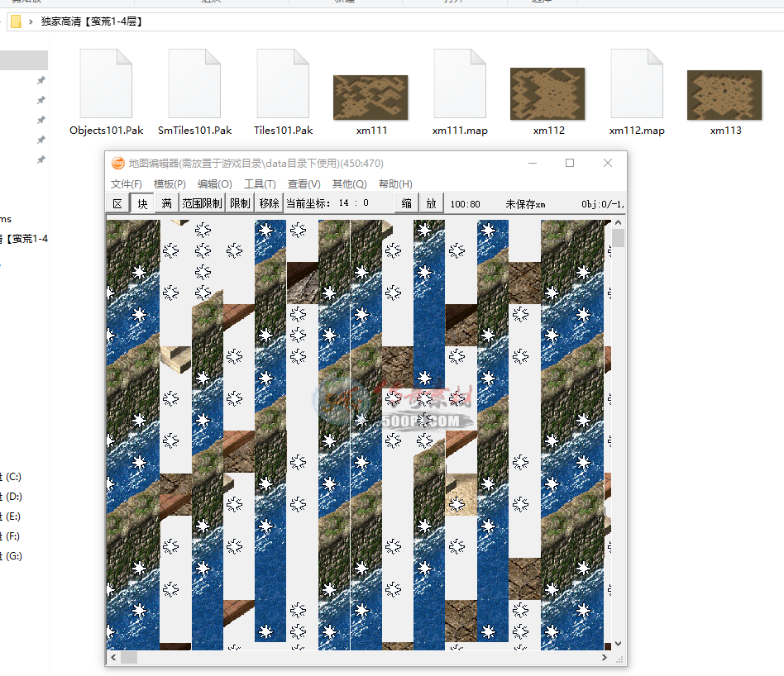Image resolution: width=784 pixels, height=676 pixels.
Task: Click the map canvas left scroll arrow
Action: 113,658
